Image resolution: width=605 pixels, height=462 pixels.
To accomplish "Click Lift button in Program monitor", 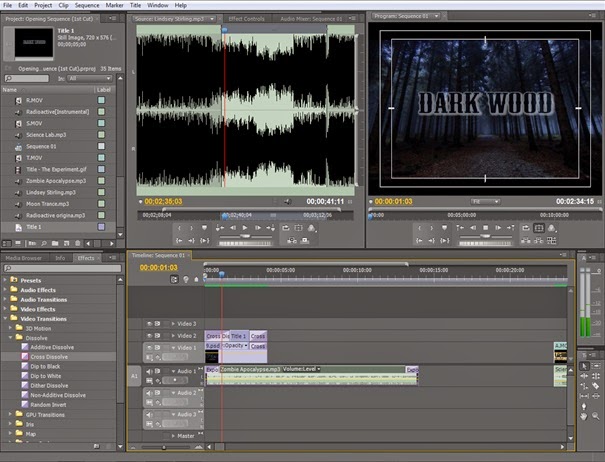I will (x=526, y=240).
